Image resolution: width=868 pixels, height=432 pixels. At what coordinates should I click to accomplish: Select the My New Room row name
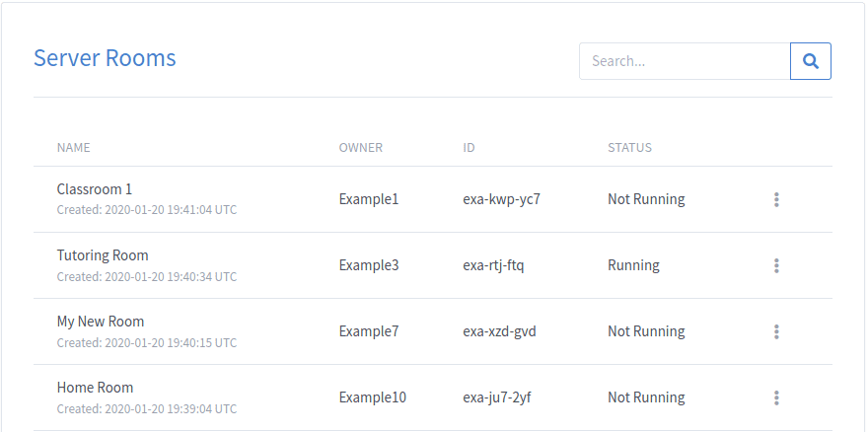(101, 322)
